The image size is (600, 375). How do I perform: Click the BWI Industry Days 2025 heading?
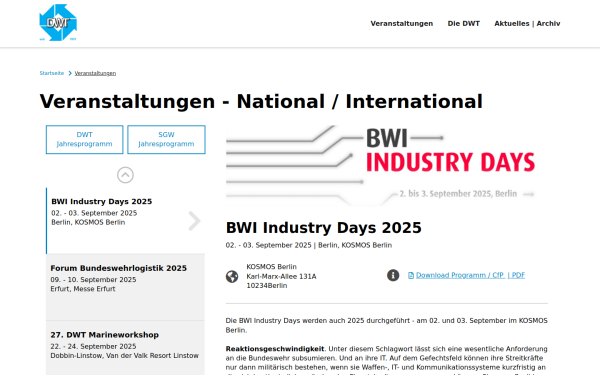tap(324, 228)
